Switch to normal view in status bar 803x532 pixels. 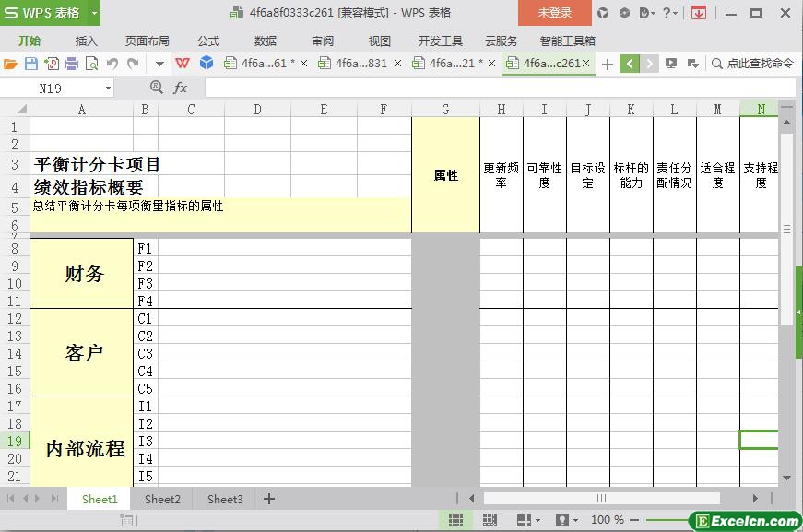coord(455,520)
